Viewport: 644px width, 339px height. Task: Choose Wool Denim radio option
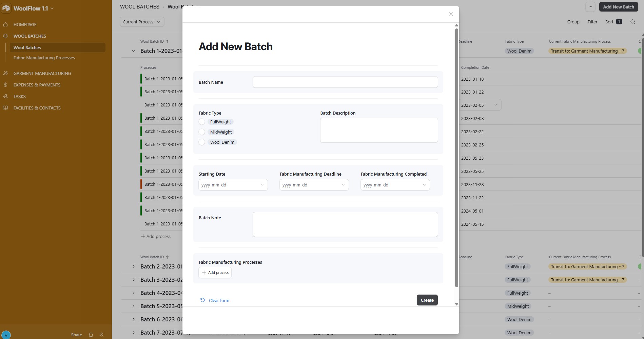[202, 142]
